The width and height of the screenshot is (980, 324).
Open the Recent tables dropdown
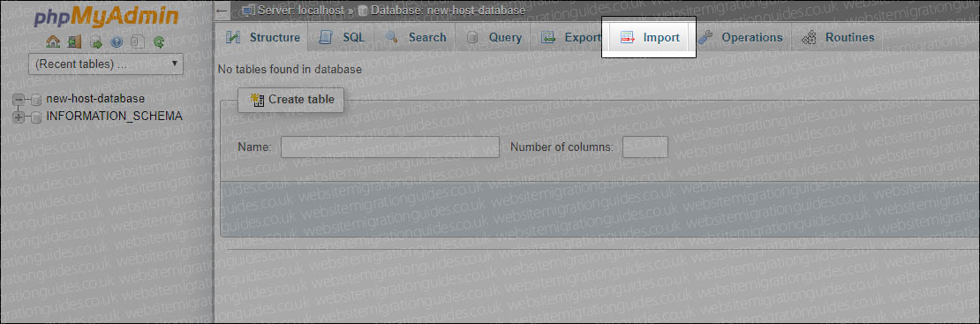coord(106,64)
